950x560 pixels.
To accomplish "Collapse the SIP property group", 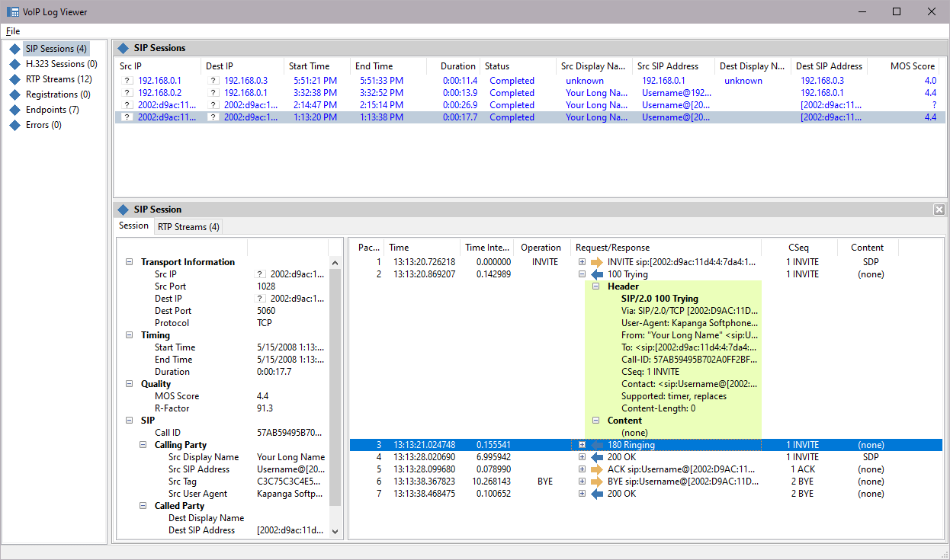I will tap(129, 421).
